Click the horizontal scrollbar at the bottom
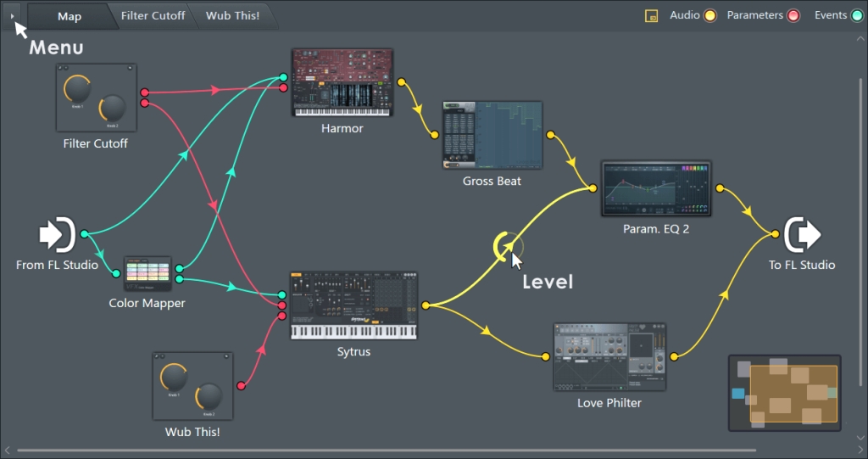 tap(387, 451)
